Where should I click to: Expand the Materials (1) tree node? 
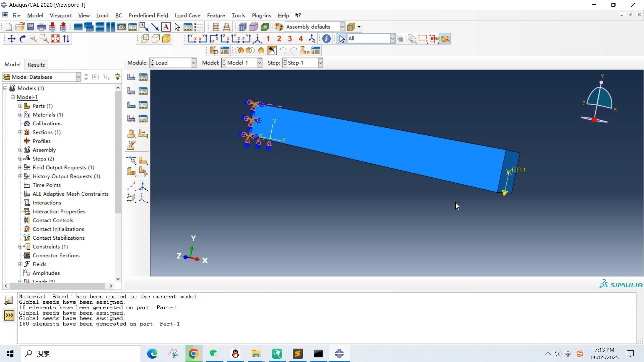pos(20,115)
